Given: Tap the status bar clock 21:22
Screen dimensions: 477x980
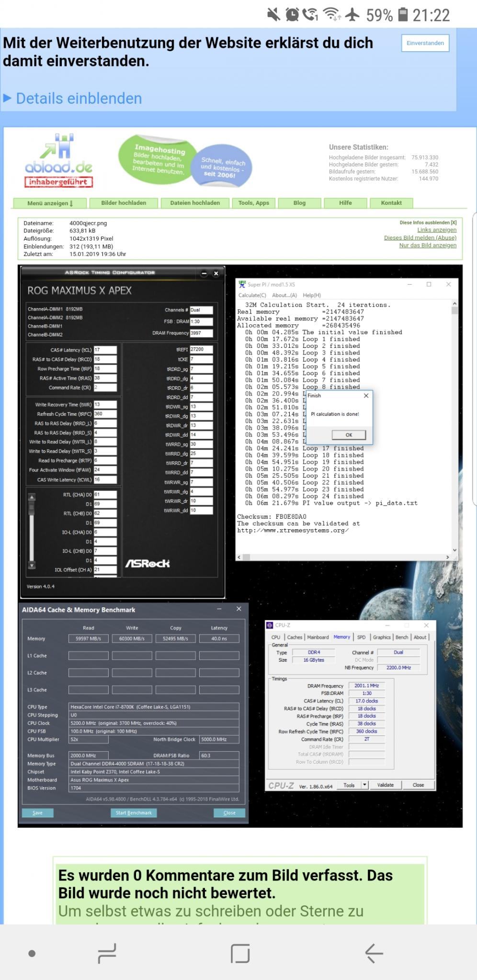Looking at the screenshot, I should [x=431, y=15].
